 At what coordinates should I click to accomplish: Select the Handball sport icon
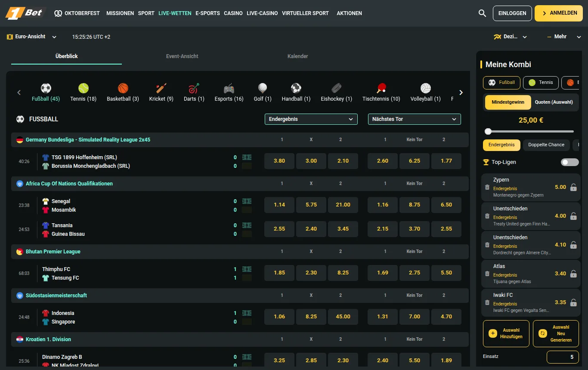(x=296, y=88)
